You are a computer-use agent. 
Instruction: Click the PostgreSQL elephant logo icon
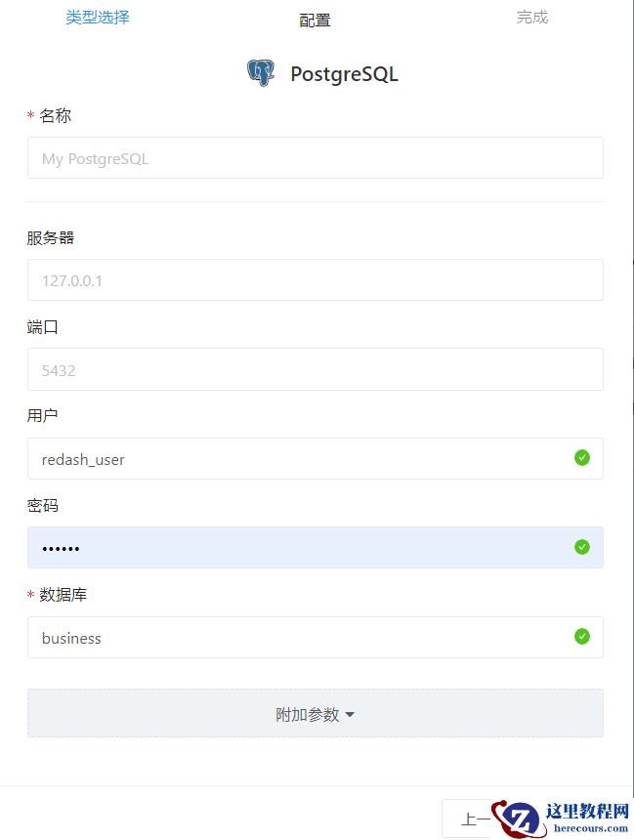(260, 72)
